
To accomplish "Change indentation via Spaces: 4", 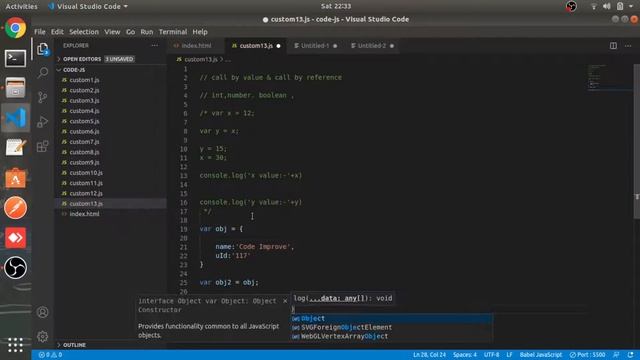I will (x=464, y=355).
